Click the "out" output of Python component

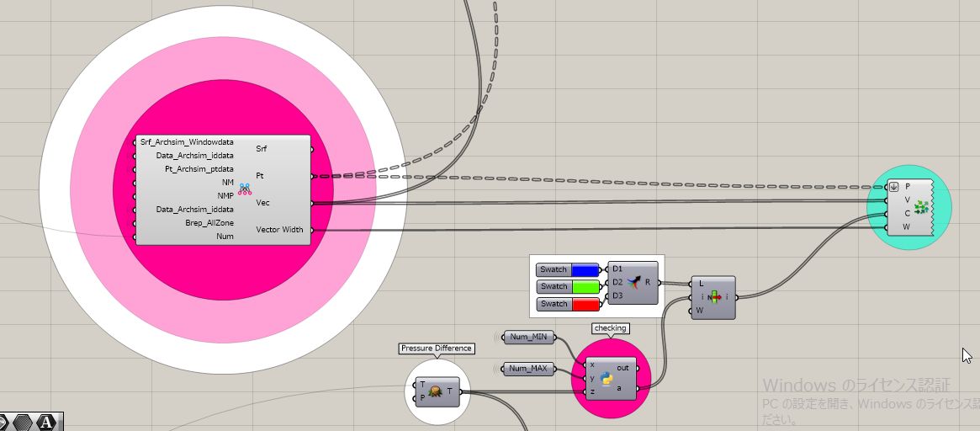(x=622, y=368)
